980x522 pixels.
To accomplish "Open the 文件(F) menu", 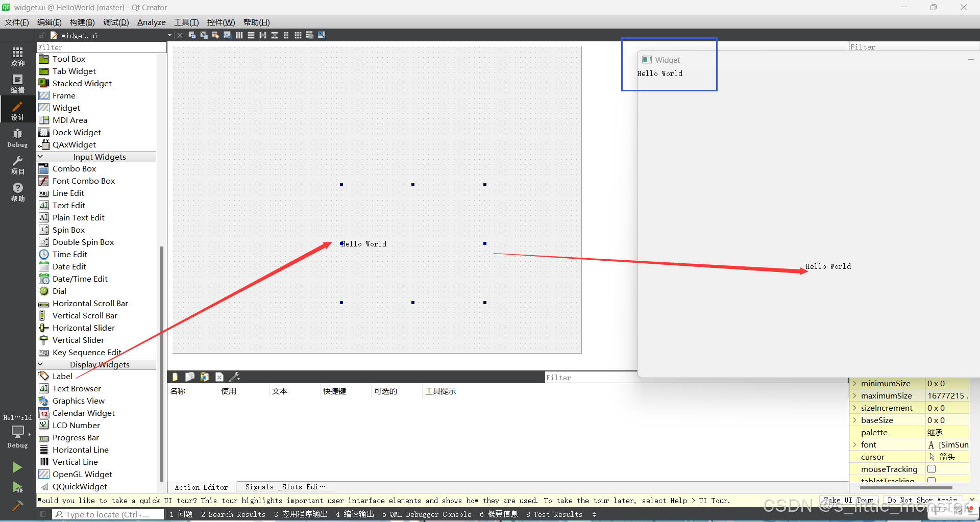I will coord(17,22).
